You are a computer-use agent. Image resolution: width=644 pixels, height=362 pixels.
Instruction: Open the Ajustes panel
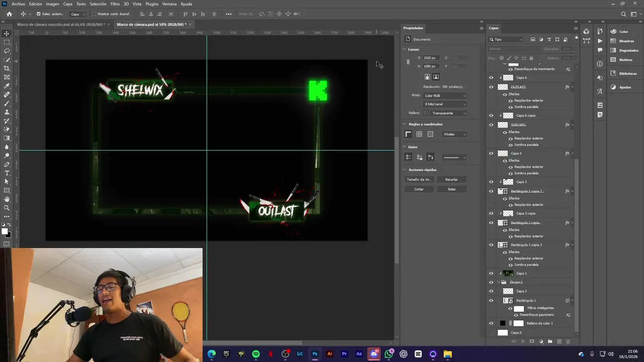pos(621,87)
